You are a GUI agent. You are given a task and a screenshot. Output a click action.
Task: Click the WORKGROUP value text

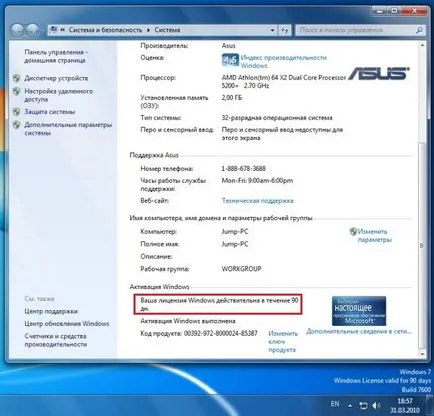point(242,269)
